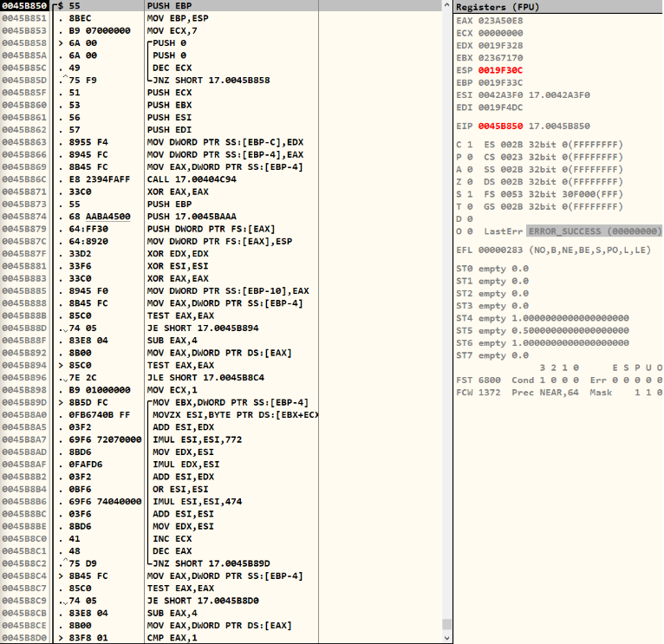
Task: Toggle the C carry flag value
Action: [x=470, y=145]
